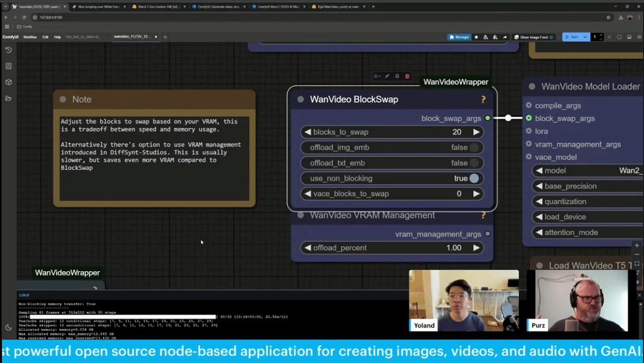Click compile_args input socket
The height and width of the screenshot is (363, 644).
[x=529, y=105]
